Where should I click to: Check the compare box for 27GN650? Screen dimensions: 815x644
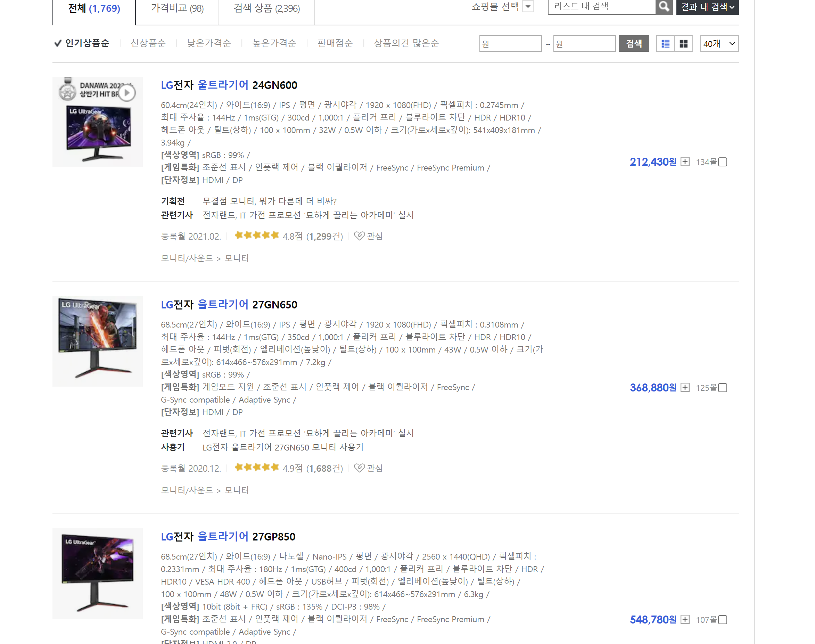tap(722, 388)
